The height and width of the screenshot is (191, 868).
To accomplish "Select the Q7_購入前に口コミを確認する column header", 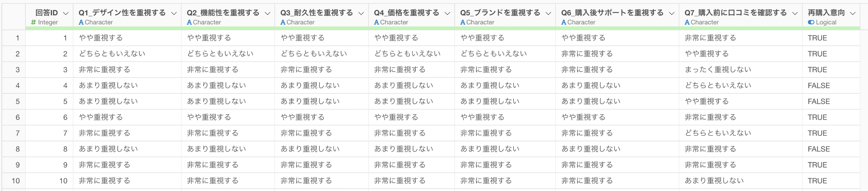I will point(735,13).
